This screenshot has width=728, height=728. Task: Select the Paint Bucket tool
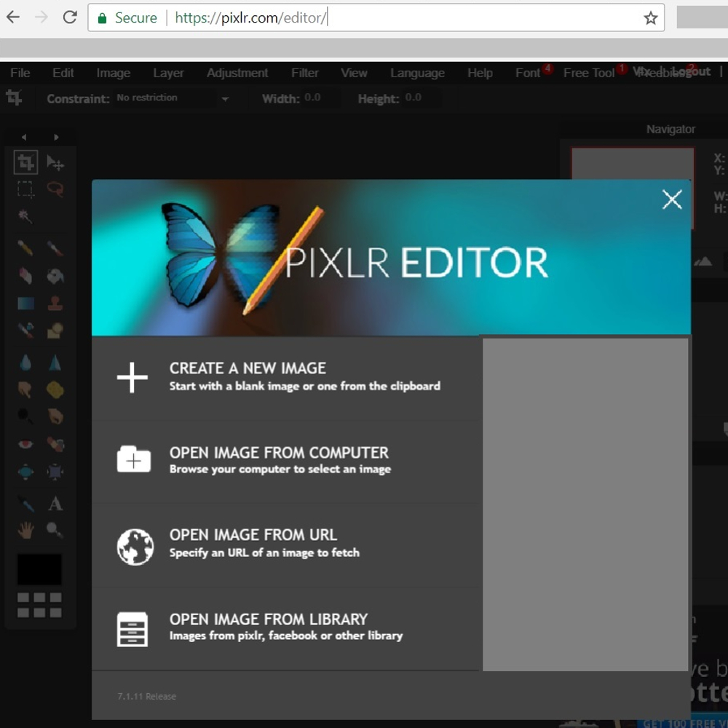point(55,276)
